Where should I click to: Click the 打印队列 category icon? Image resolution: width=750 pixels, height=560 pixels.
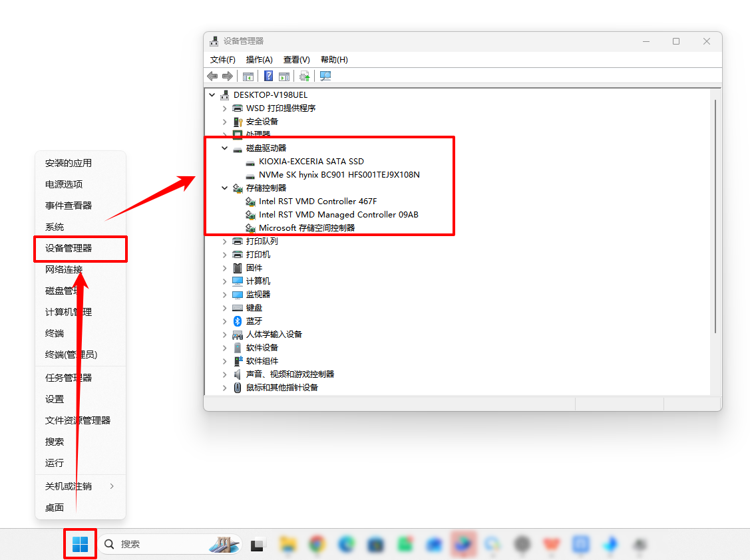coord(237,241)
